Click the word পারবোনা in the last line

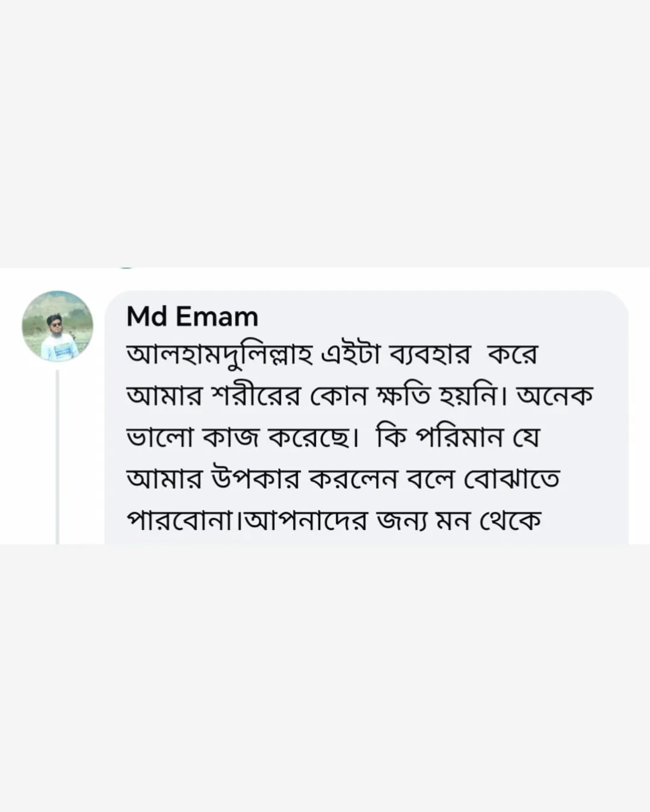181,520
